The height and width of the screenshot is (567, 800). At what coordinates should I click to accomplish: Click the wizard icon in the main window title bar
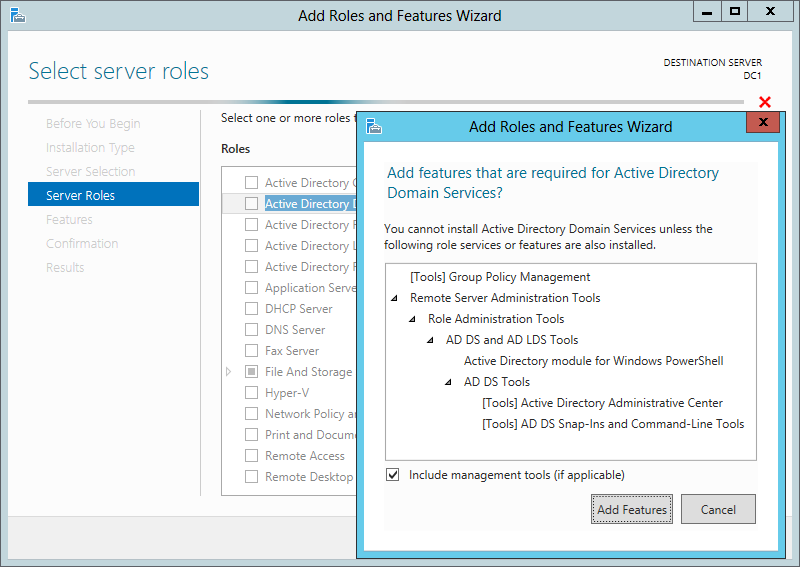[18, 15]
